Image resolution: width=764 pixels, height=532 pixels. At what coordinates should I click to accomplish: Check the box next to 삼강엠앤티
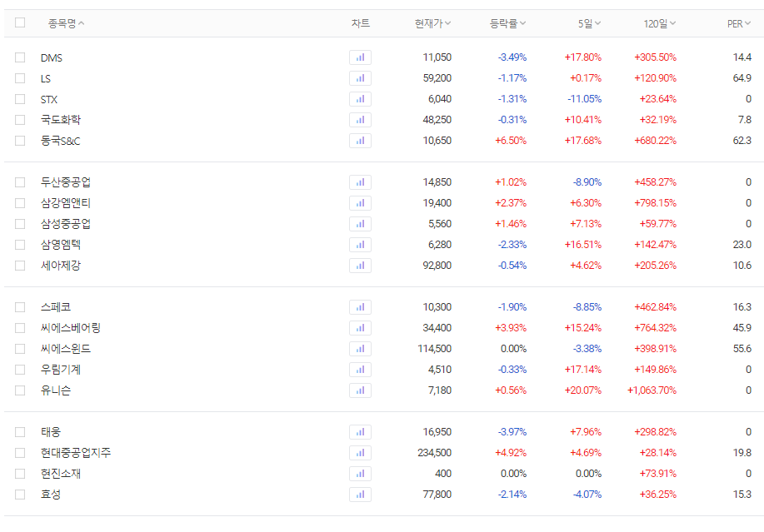20,203
